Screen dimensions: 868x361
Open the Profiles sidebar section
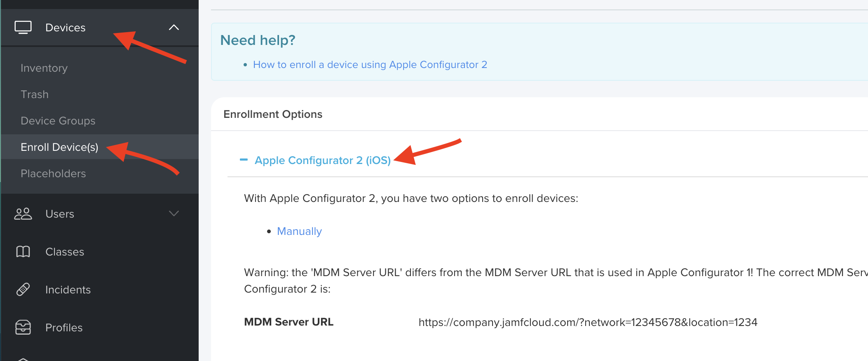pyautogui.click(x=100, y=328)
